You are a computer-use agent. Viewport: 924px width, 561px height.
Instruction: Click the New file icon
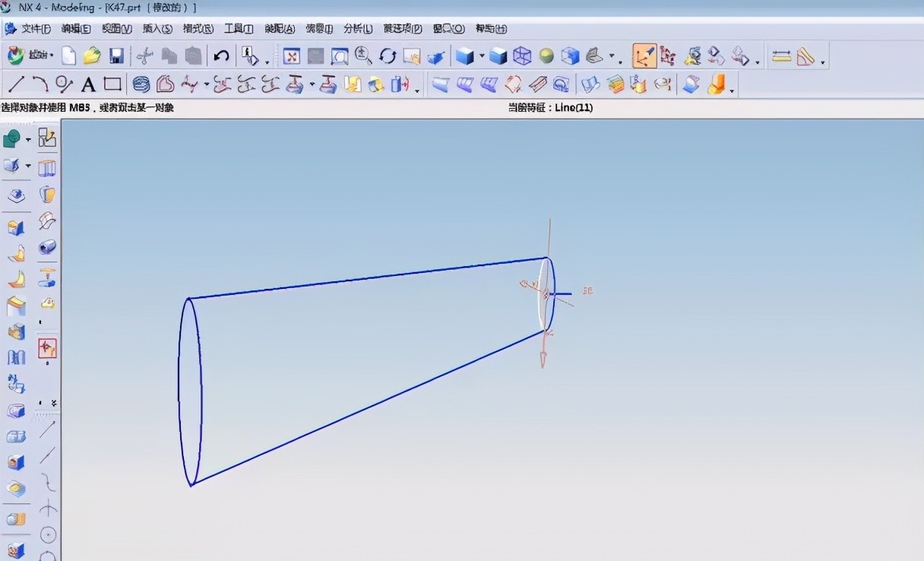pyautogui.click(x=69, y=55)
